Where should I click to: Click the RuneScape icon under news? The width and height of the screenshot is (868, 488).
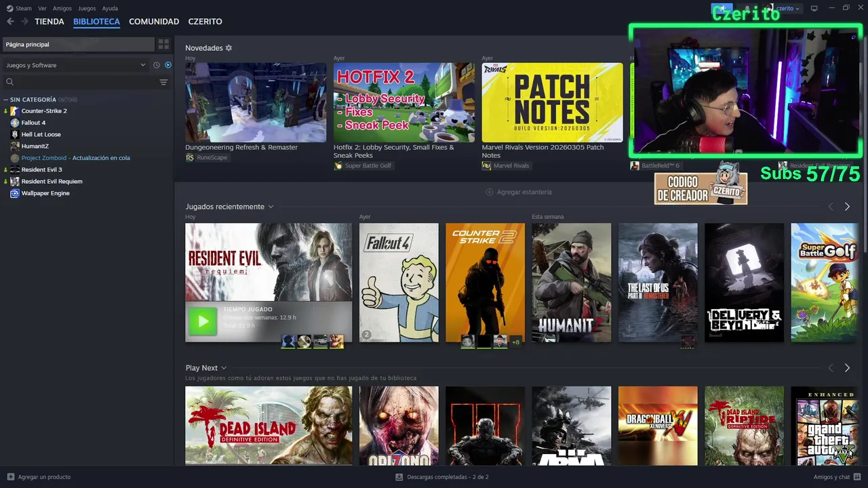[x=190, y=157]
